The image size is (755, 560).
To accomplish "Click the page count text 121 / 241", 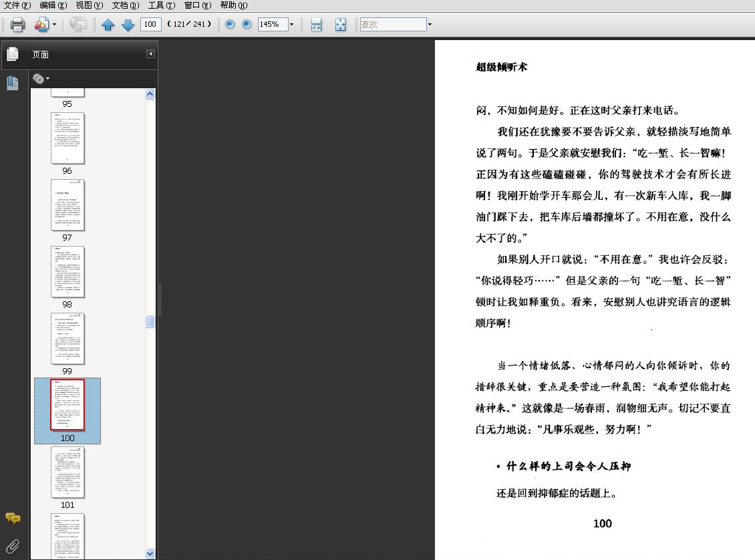I will (189, 24).
